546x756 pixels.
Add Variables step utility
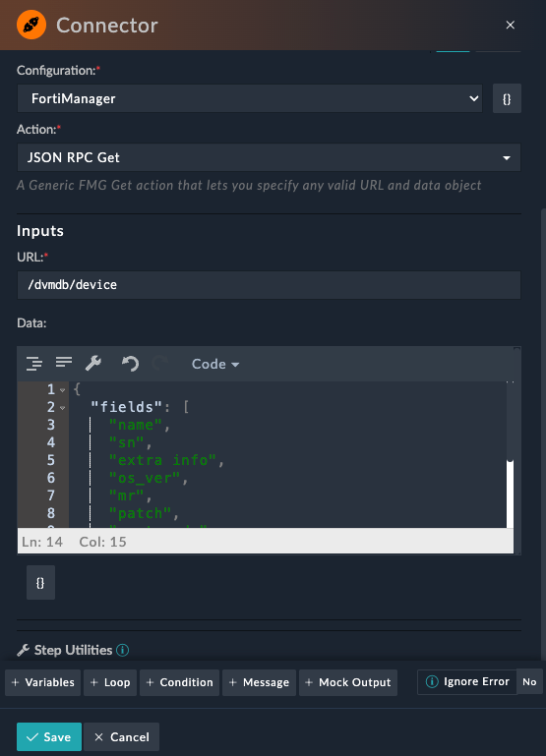click(x=43, y=682)
